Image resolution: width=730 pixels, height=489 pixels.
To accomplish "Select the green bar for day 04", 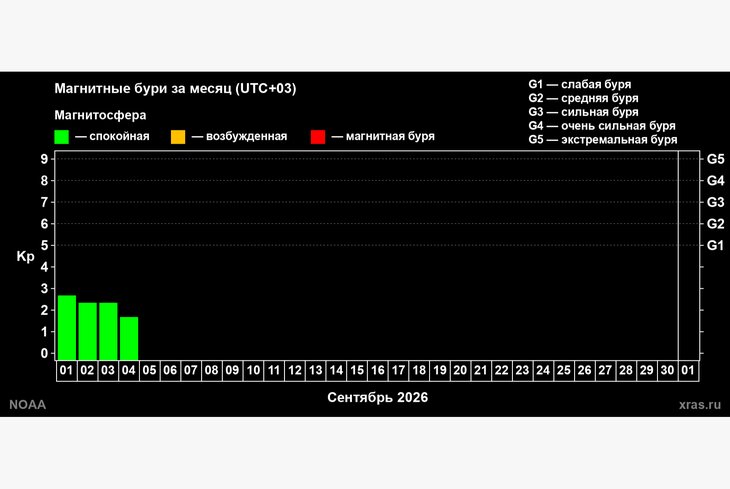I will pyautogui.click(x=129, y=339).
